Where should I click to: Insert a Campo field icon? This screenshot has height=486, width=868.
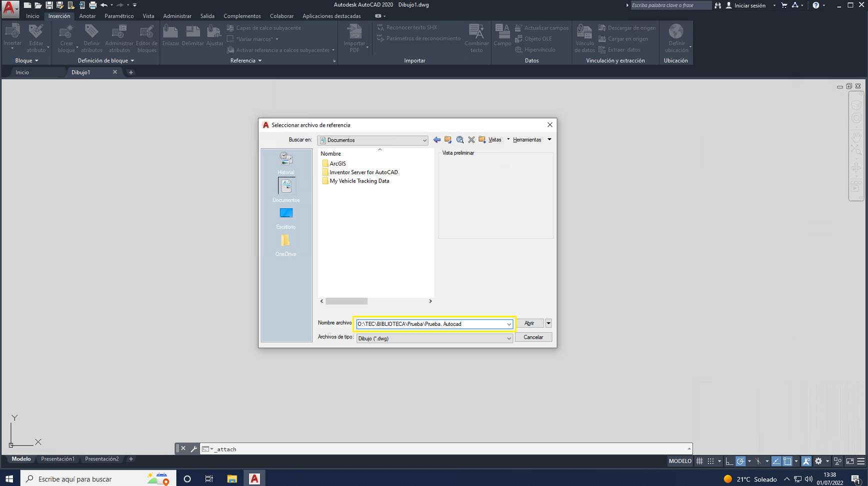(x=502, y=32)
